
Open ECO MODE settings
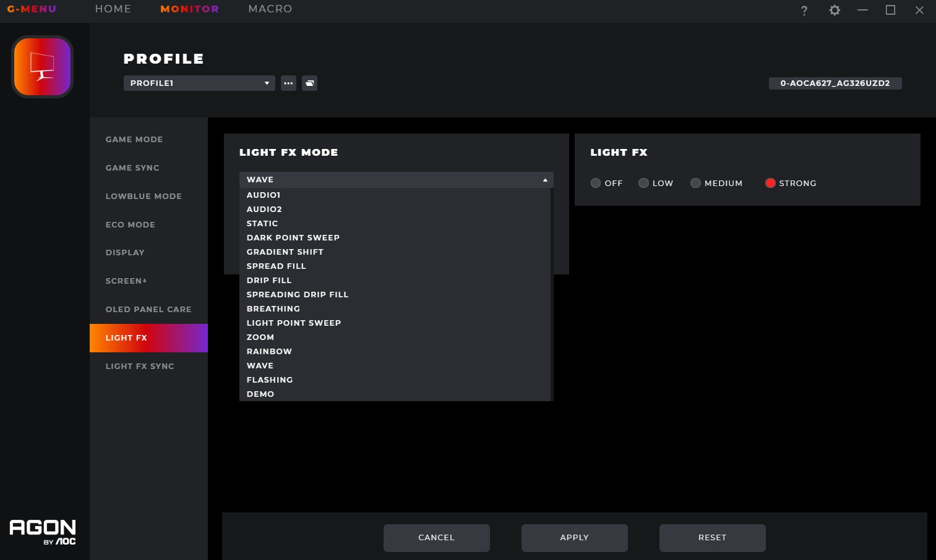148,225
